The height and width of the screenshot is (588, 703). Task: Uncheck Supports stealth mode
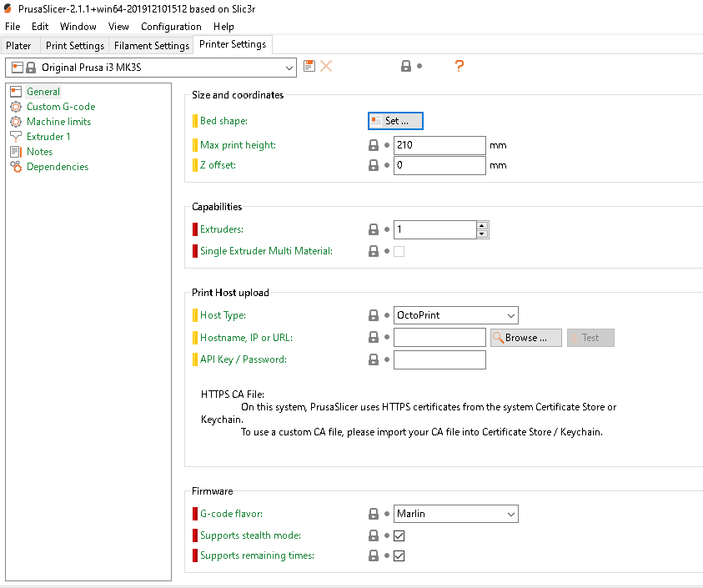(x=399, y=535)
